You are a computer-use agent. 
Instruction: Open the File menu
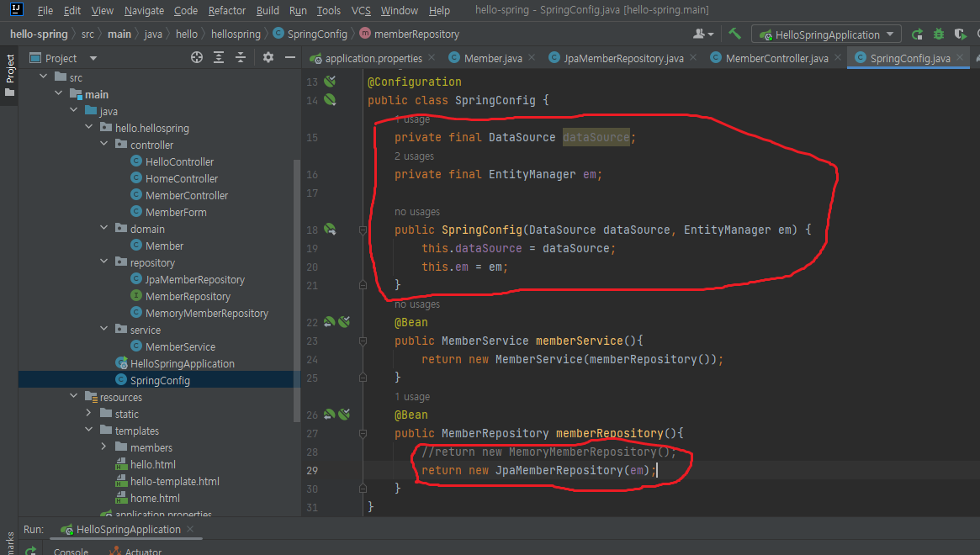45,11
